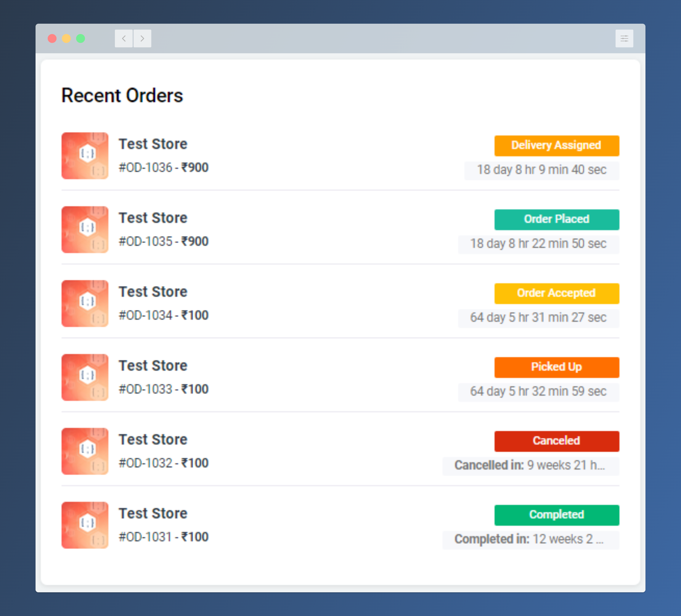Image resolution: width=681 pixels, height=616 pixels.
Task: Click the green maximize window dot
Action: click(x=81, y=38)
